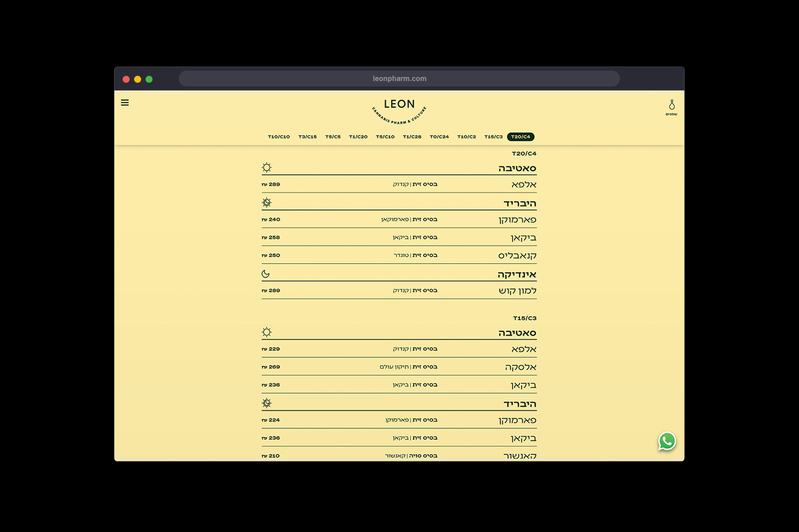Switch to the T3/C15 tab
Image resolution: width=799 pixels, height=532 pixels.
pyautogui.click(x=308, y=137)
